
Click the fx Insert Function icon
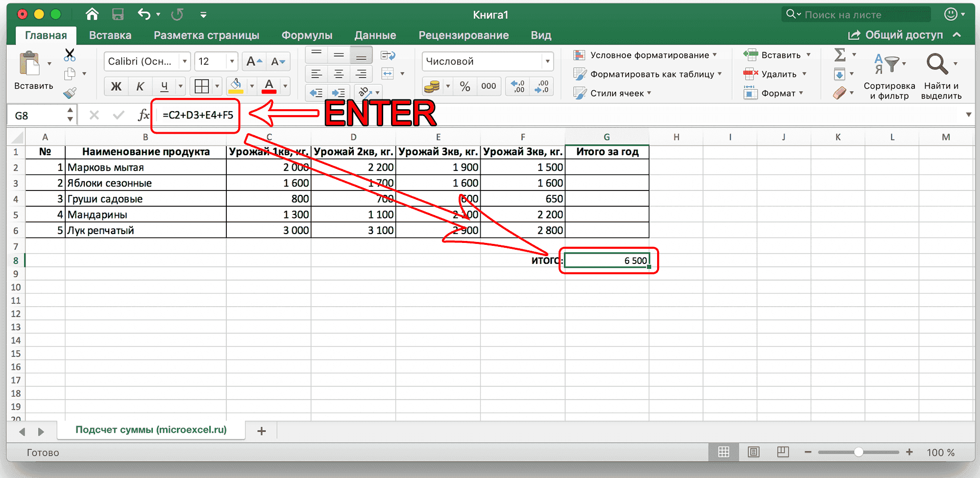point(145,115)
